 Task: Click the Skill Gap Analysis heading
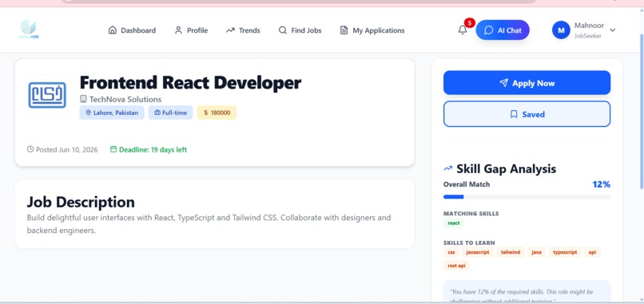click(507, 168)
